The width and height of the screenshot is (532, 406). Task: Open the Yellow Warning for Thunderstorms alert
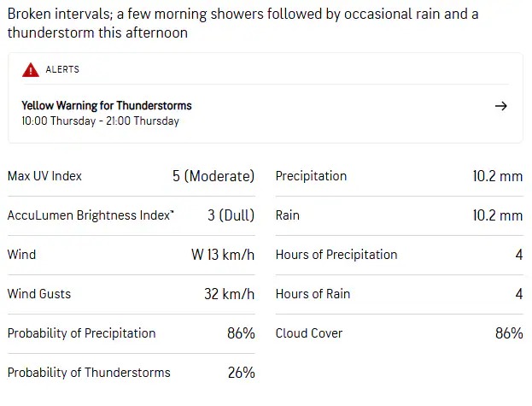107,106
